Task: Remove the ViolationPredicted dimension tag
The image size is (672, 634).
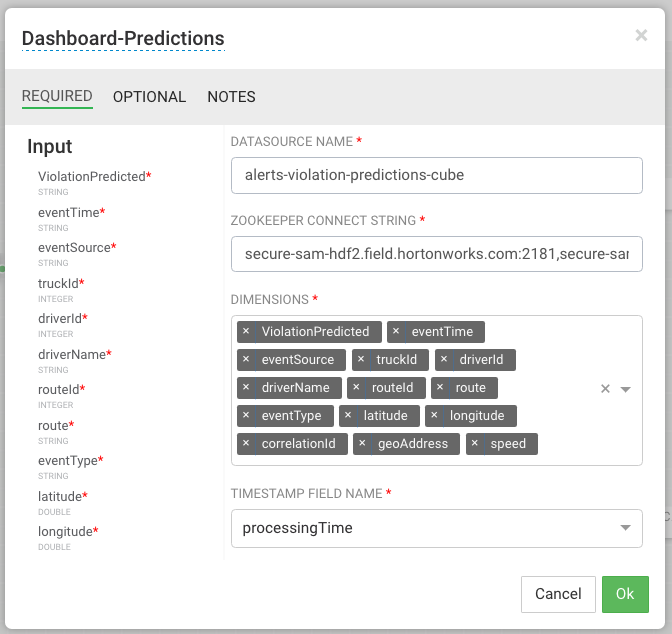Action: coord(246,331)
